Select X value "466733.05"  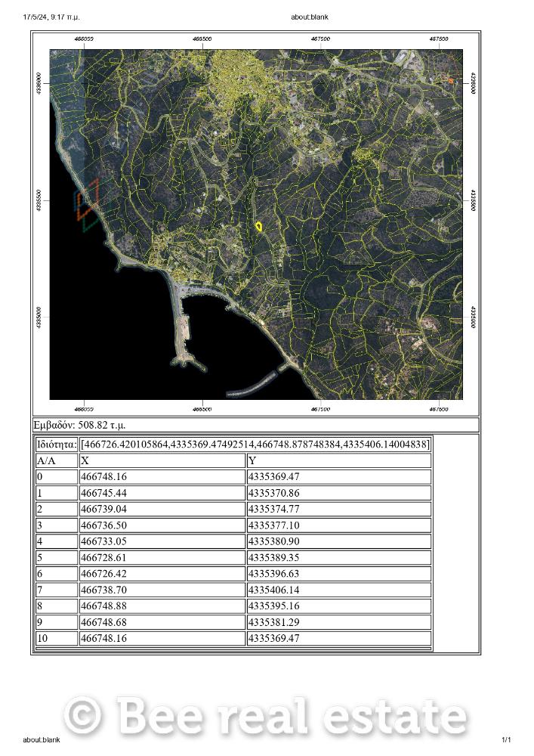[x=104, y=541]
